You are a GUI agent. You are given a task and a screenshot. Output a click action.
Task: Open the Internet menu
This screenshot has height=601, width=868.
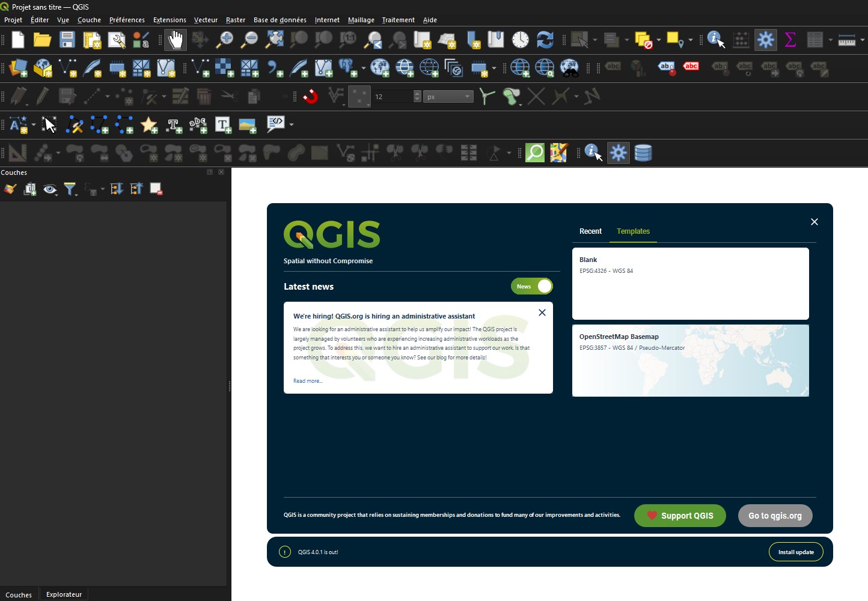(x=327, y=20)
